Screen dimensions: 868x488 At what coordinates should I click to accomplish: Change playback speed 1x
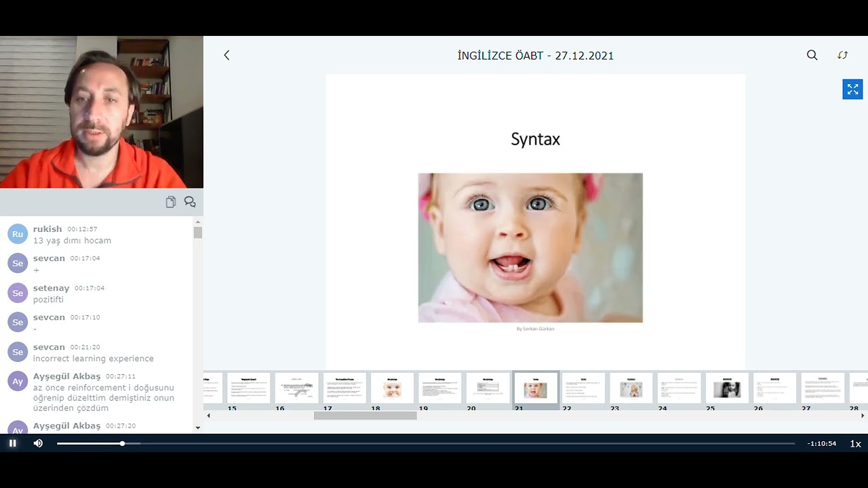(856, 444)
